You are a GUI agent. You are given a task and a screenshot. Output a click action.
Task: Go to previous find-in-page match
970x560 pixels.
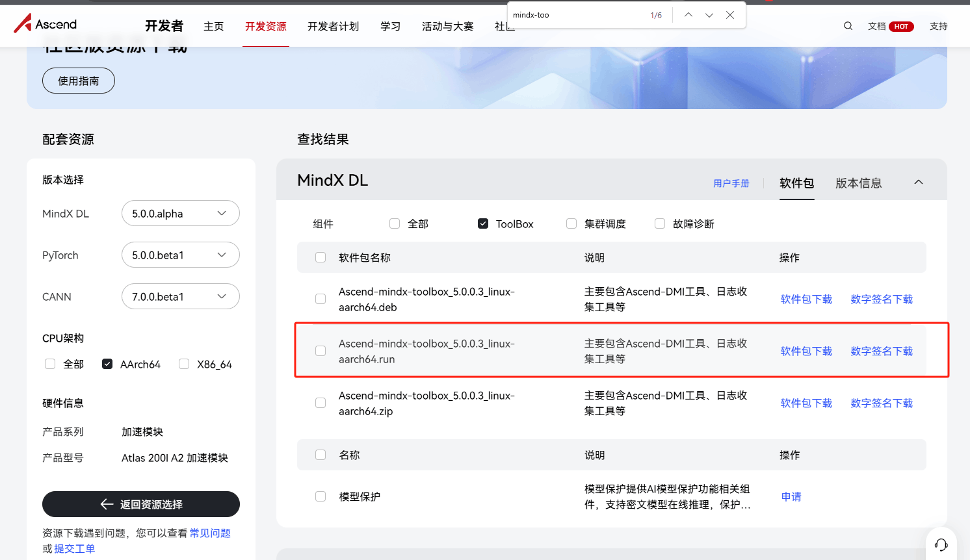(688, 15)
